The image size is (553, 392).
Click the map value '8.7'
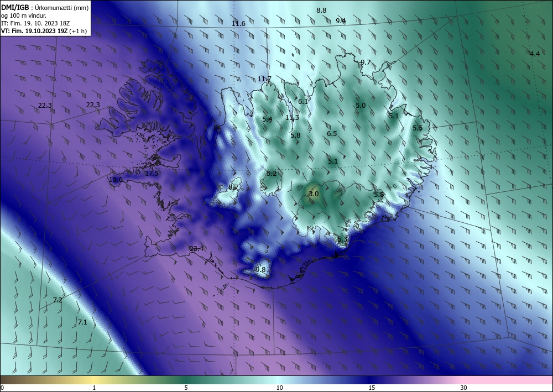(233, 187)
